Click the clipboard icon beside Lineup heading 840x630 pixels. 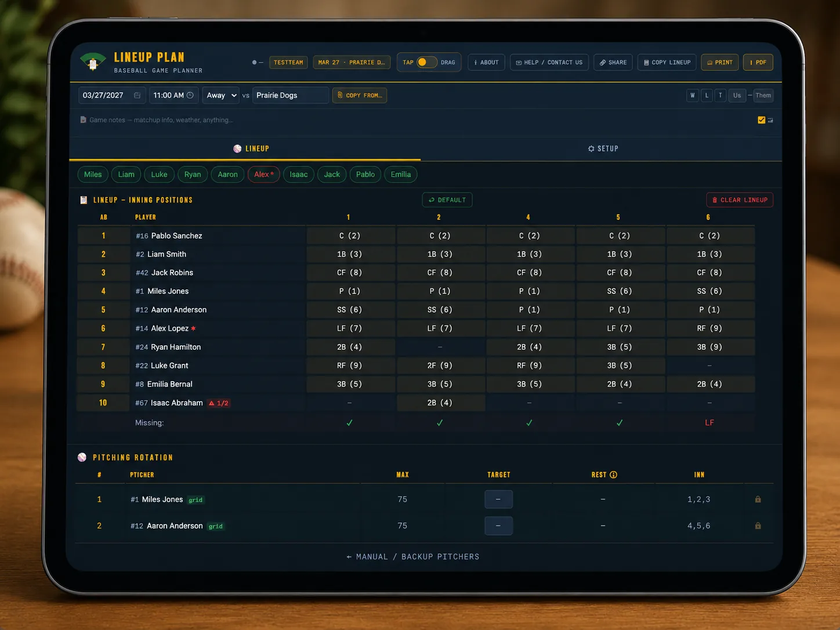point(84,200)
